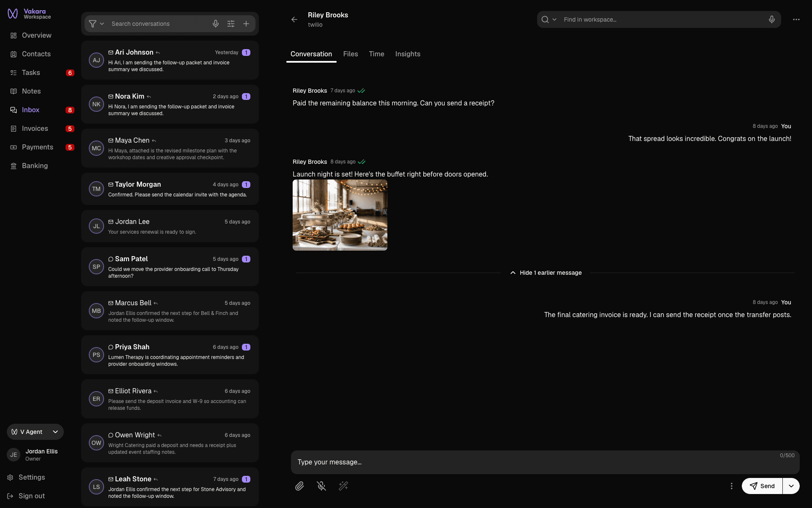Click the Send button
The image size is (812, 508).
pos(762,486)
